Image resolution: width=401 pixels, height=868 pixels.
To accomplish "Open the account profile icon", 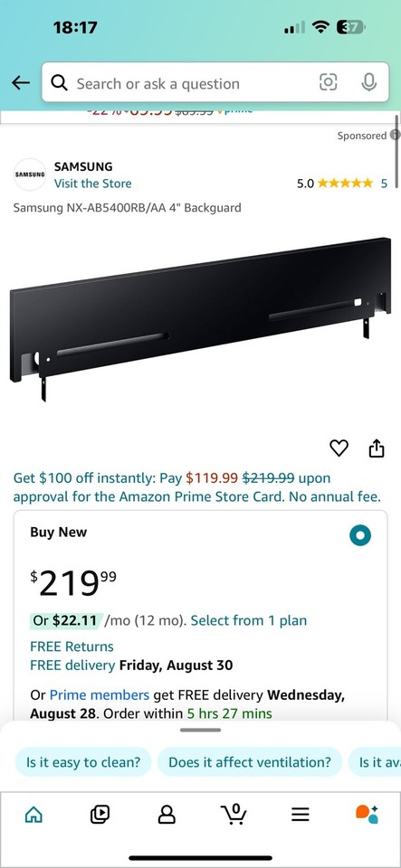I will 167,814.
